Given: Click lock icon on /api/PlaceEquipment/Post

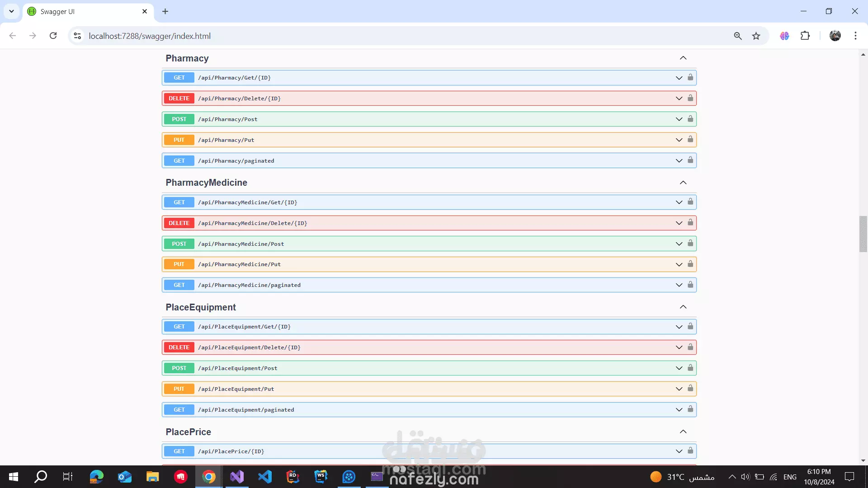Looking at the screenshot, I should 690,368.
